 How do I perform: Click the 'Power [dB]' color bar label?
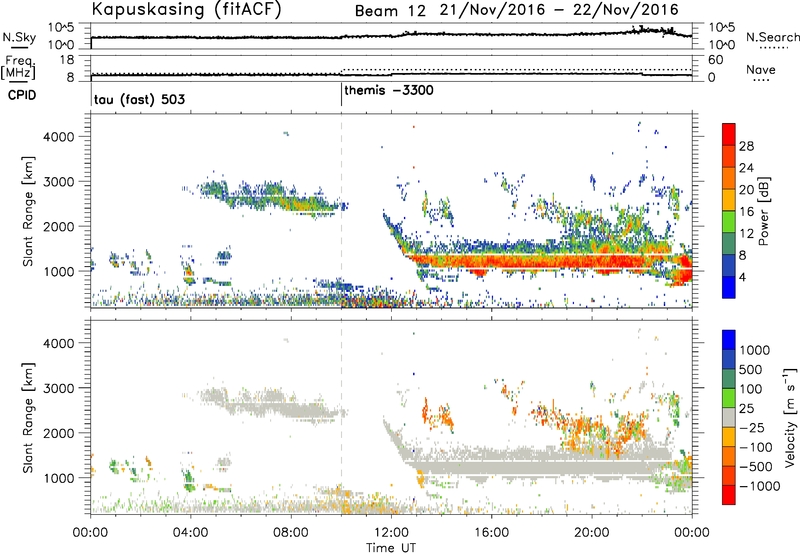(x=763, y=211)
